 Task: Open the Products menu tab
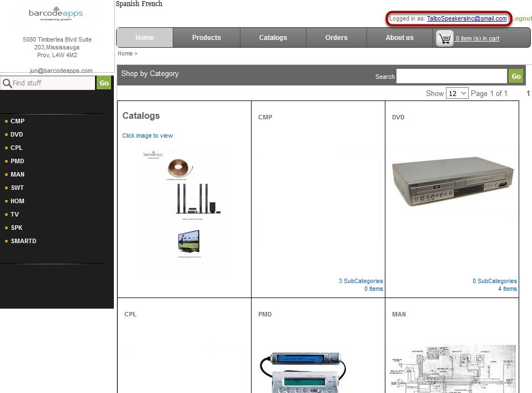[206, 38]
